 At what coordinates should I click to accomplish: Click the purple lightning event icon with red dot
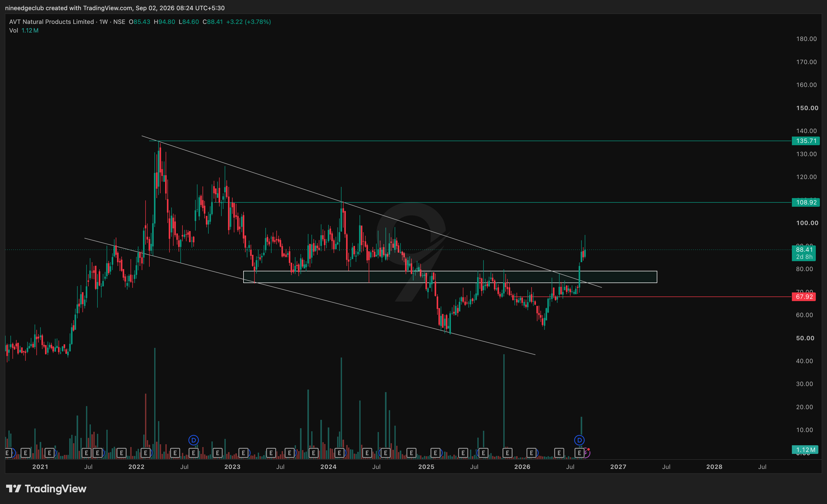(x=586, y=453)
